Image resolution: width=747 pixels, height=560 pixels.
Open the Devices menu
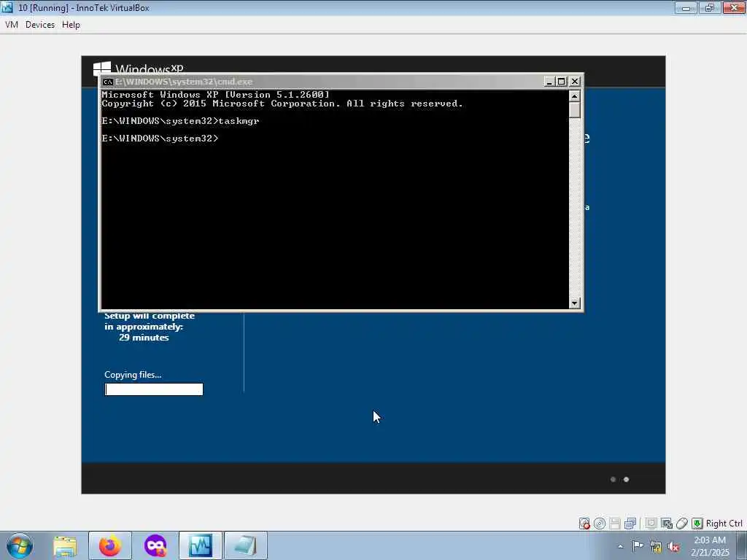pyautogui.click(x=40, y=25)
